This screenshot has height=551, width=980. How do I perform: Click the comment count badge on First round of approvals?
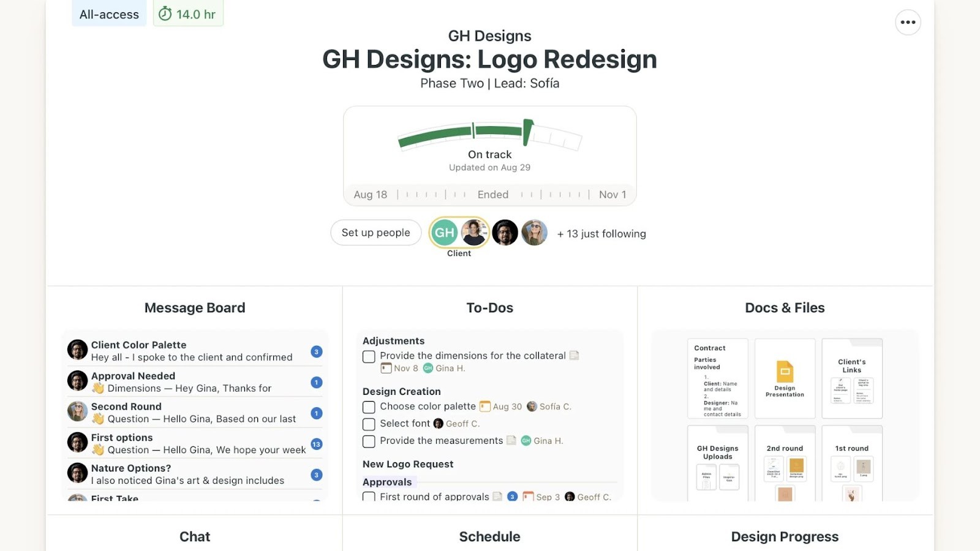tap(512, 497)
